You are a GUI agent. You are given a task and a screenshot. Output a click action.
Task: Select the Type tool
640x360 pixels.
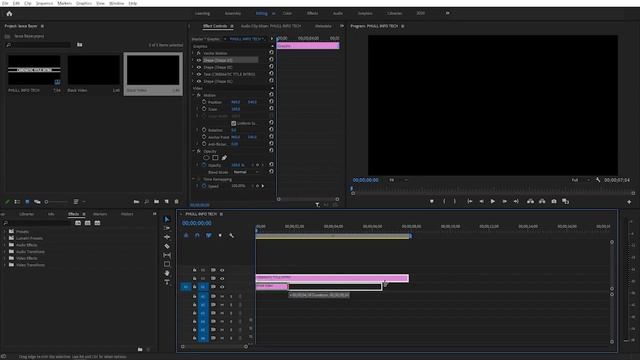click(x=167, y=282)
